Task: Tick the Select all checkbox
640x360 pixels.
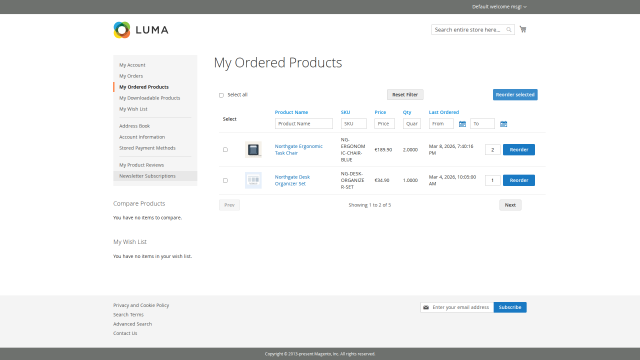Action: click(x=221, y=95)
